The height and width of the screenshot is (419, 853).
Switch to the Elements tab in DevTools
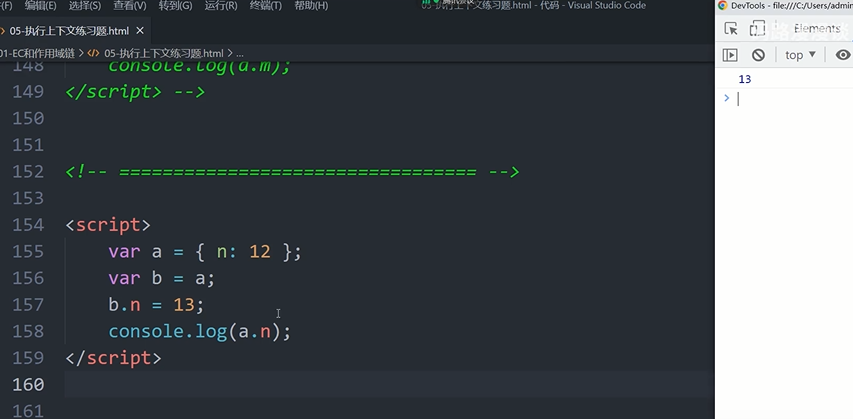pos(817,29)
